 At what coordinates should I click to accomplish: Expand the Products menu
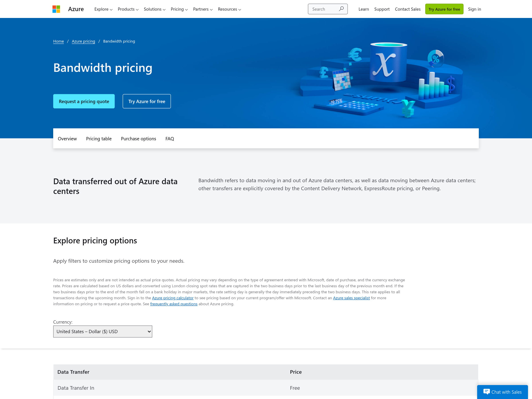pyautogui.click(x=128, y=9)
